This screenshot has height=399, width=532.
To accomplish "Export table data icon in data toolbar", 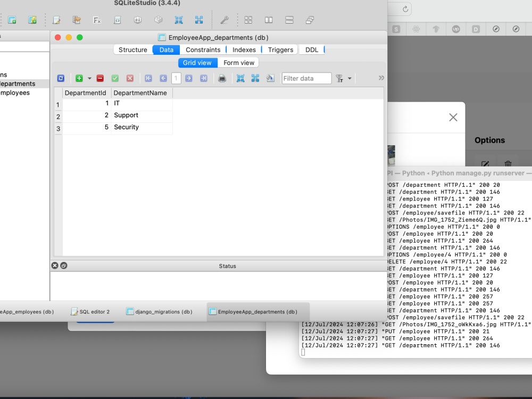I will 255,78.
